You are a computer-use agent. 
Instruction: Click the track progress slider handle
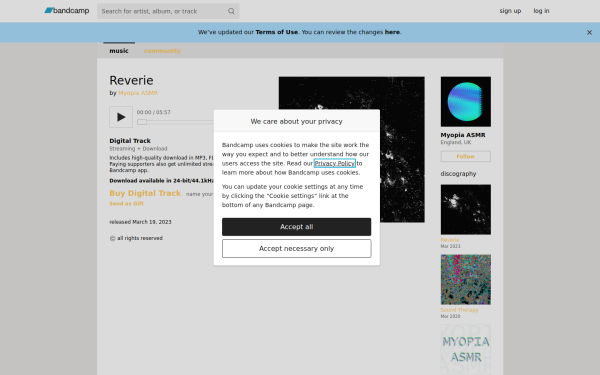click(x=142, y=122)
